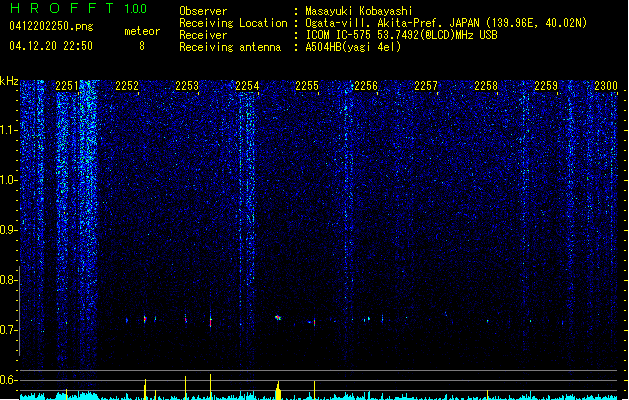Click the yellow power spike after 2255

[314, 390]
